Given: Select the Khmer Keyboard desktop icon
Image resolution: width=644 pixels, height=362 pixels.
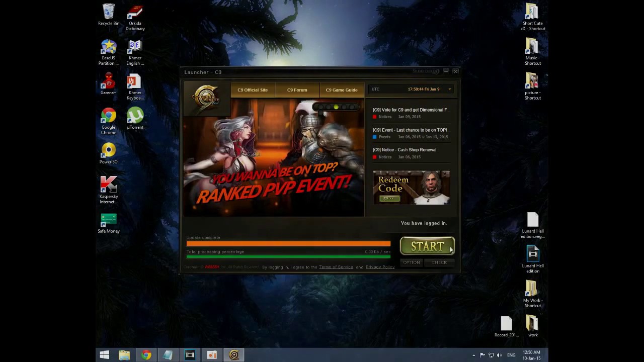Looking at the screenshot, I should (x=135, y=87).
